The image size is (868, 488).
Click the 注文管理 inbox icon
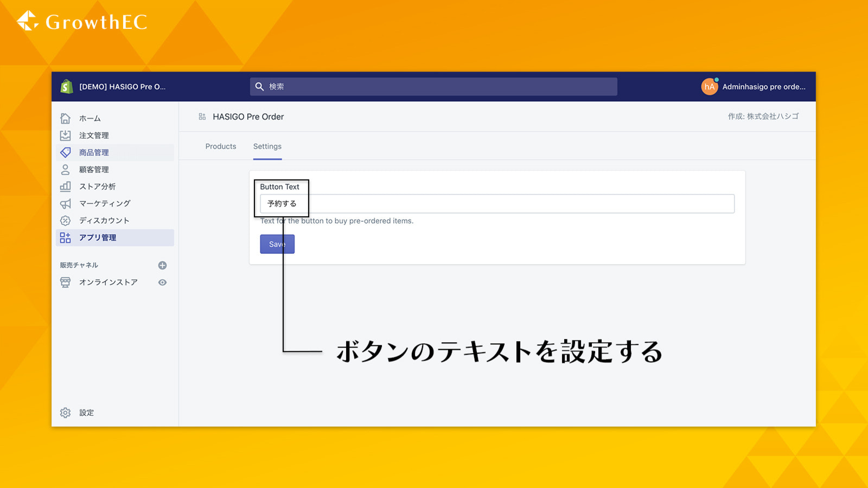point(66,136)
